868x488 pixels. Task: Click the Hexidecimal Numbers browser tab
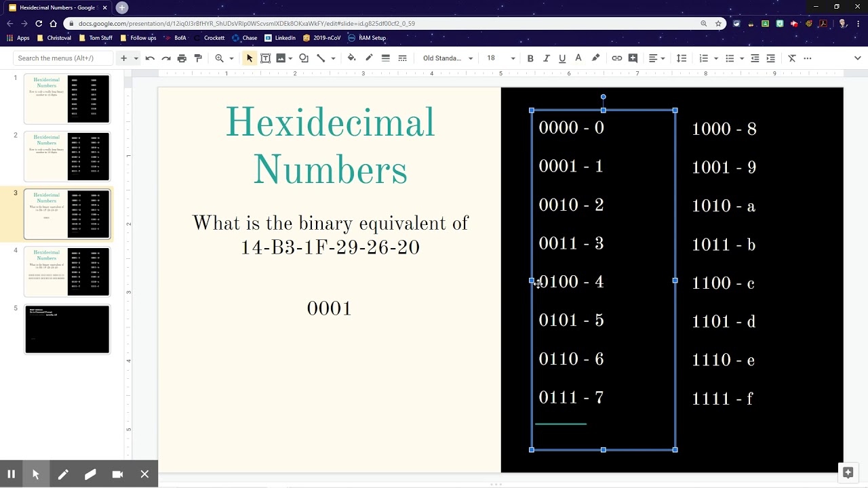58,7
